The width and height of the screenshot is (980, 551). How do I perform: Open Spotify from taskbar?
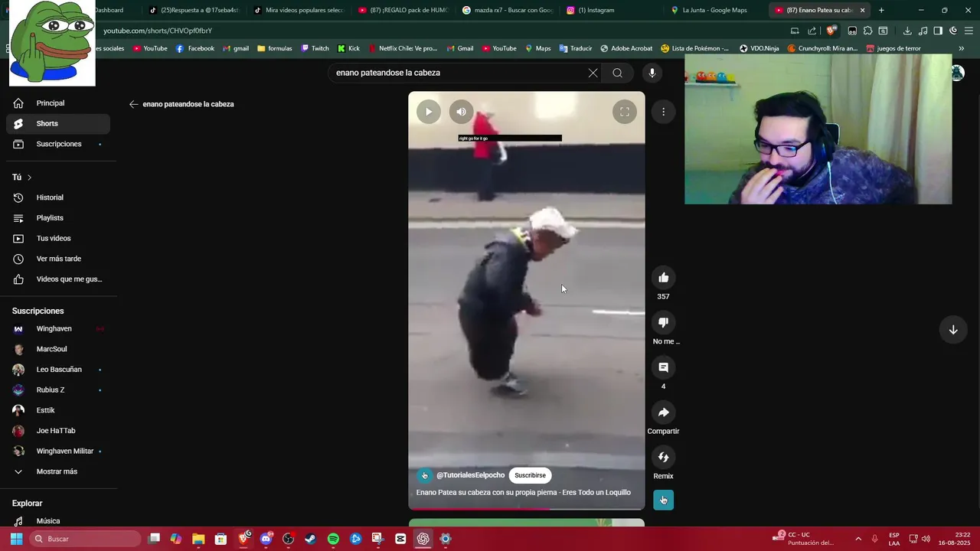[333, 539]
